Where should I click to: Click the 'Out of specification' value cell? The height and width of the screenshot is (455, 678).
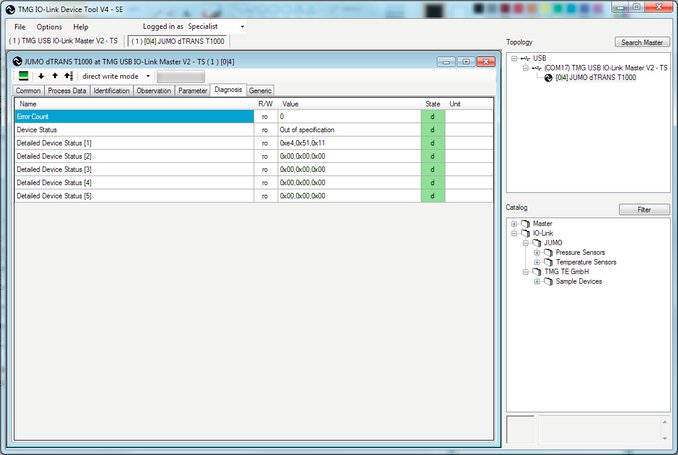coord(349,130)
